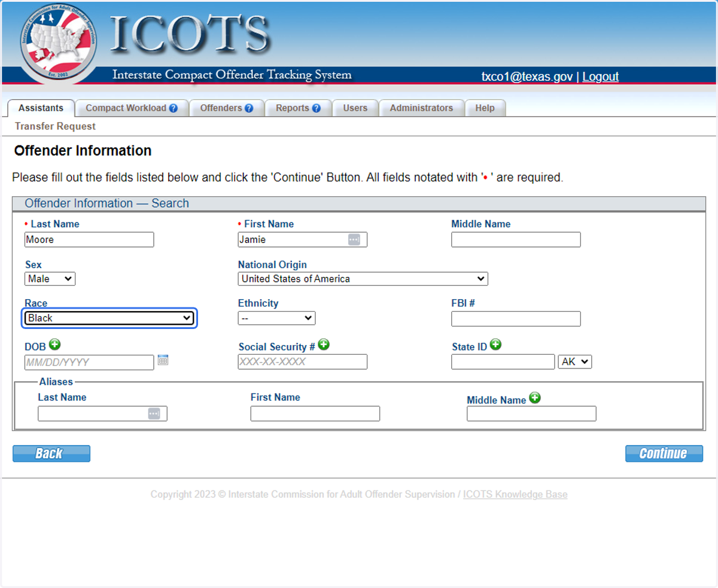Click the alias Middle Name field
The image size is (718, 588).
(x=531, y=414)
